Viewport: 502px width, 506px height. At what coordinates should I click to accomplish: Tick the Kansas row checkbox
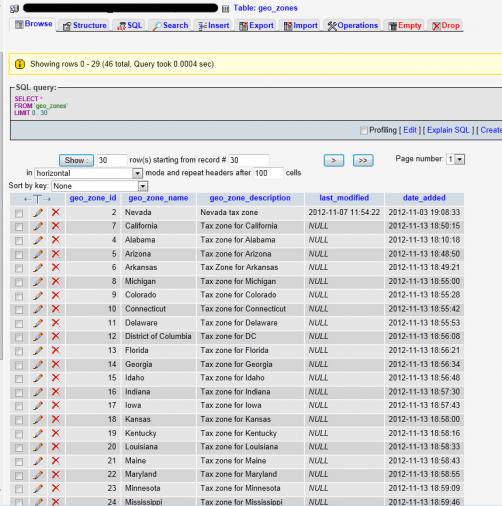click(x=19, y=420)
